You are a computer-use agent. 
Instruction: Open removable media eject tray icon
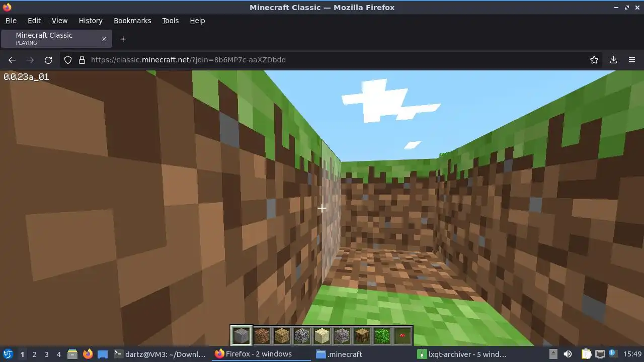(x=553, y=354)
